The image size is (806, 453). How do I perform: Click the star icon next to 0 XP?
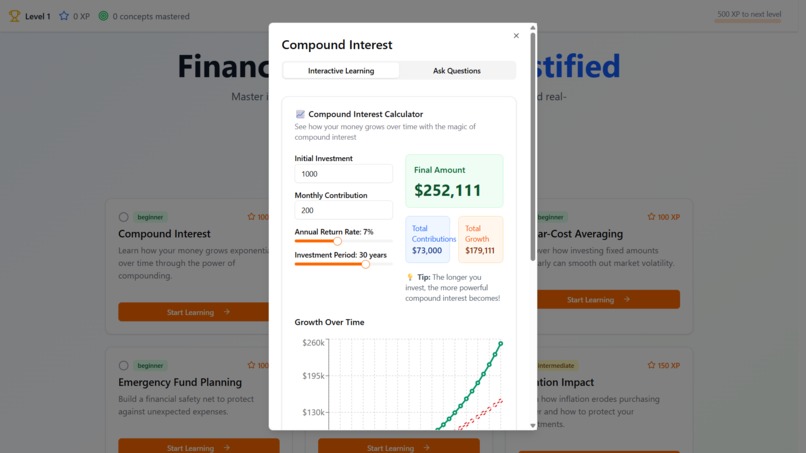(x=64, y=16)
